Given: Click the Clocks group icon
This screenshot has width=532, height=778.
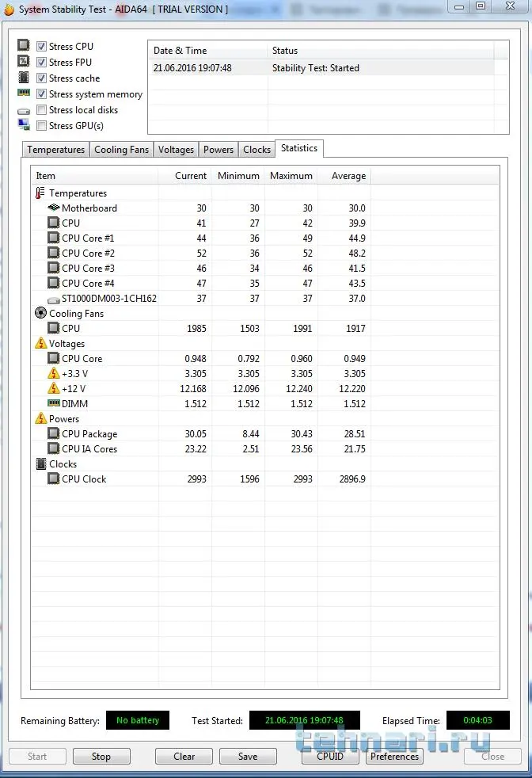Looking at the screenshot, I should pyautogui.click(x=41, y=464).
